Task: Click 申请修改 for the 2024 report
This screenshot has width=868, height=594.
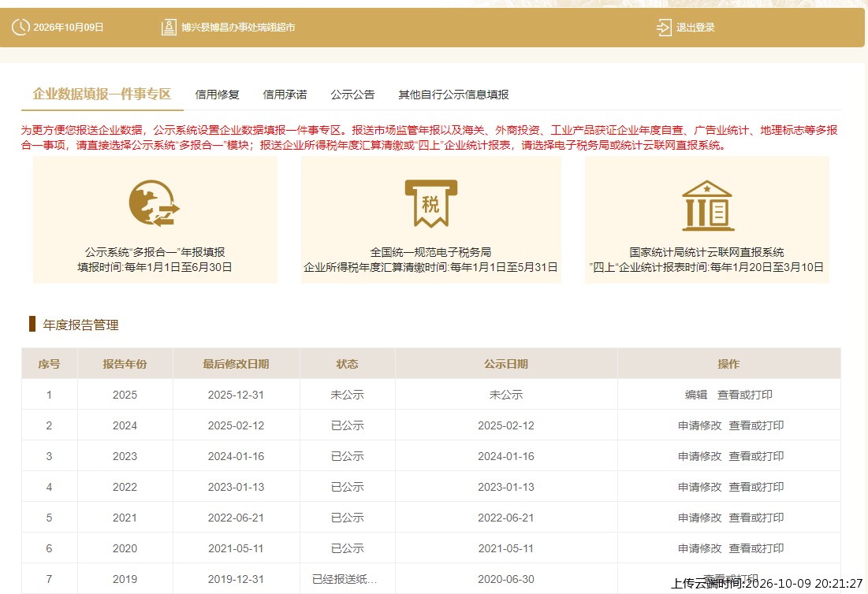Action: (700, 425)
